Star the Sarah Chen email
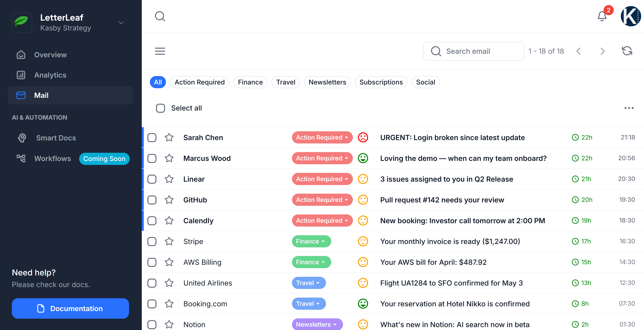Screen dimensions: 644x330 (169, 137)
